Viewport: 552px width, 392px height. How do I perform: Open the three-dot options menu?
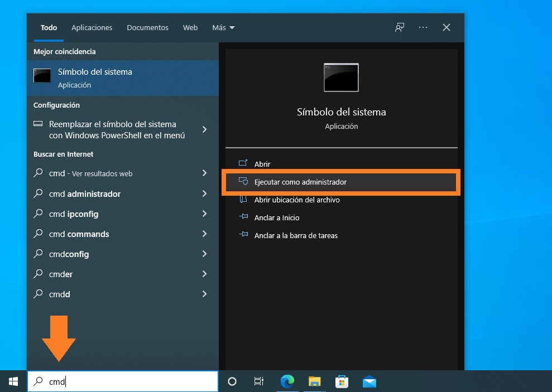coord(423,27)
